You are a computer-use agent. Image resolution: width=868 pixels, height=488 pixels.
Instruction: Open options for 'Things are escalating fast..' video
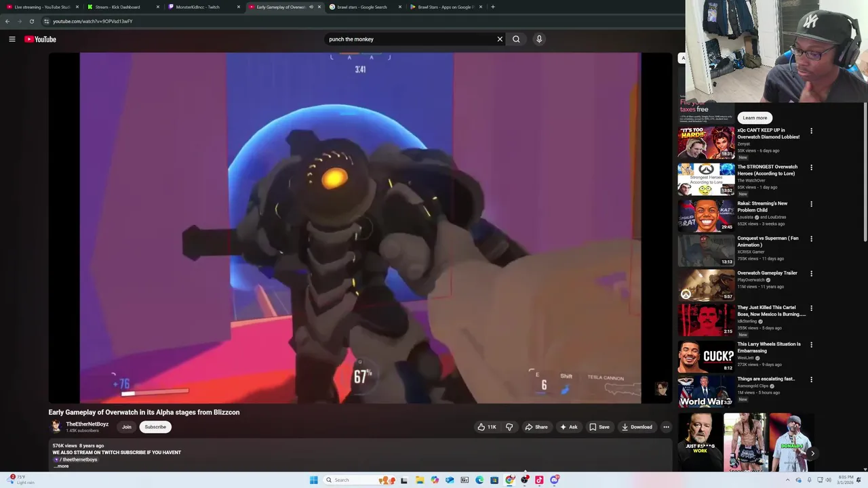coord(811,380)
